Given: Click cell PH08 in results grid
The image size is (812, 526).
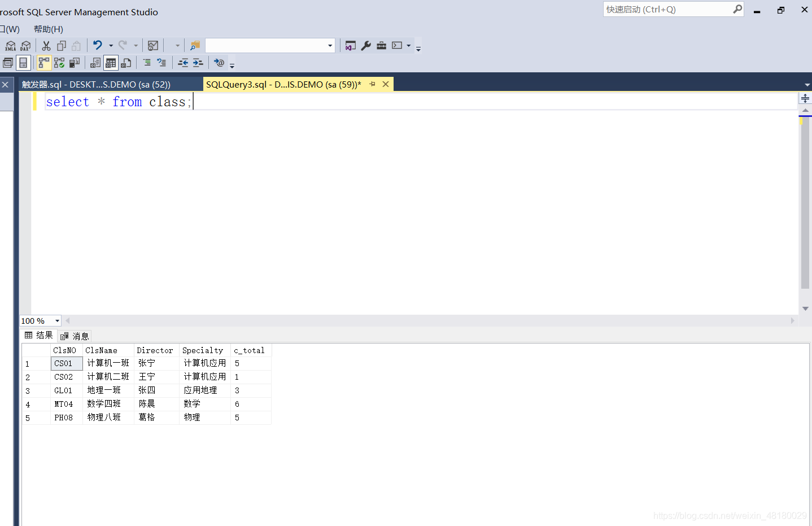Looking at the screenshot, I should pyautogui.click(x=67, y=418).
